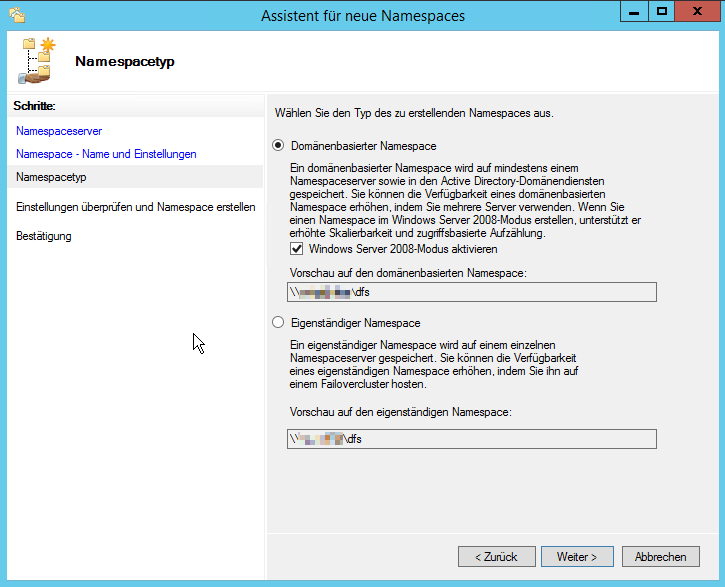Go back with the Zurück button
The width and height of the screenshot is (725, 587).
tap(496, 557)
